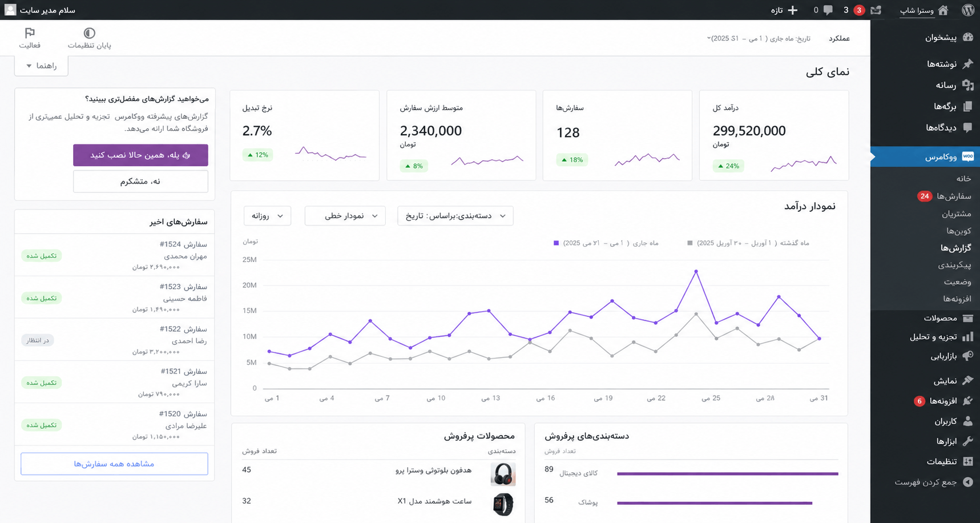Screen dimensions: 980x523
Task: Open the user avatar in admin bar
Action: tap(10, 10)
